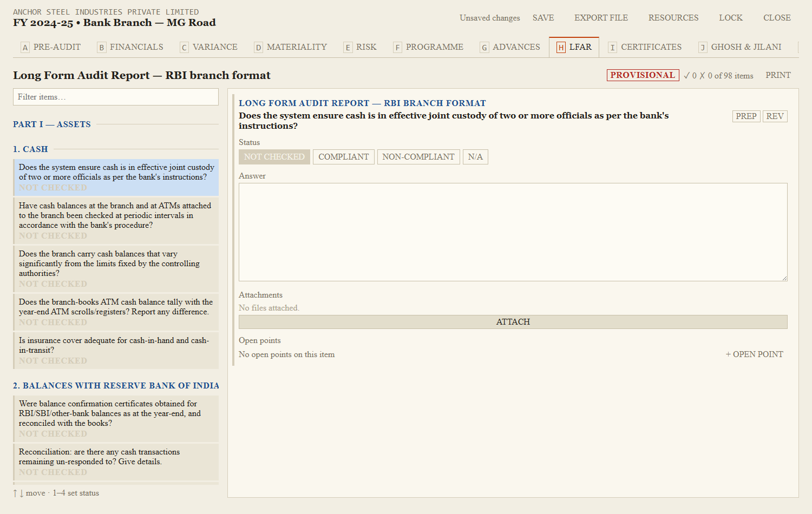
Task: Click the ATTACH files button
Action: pos(513,322)
